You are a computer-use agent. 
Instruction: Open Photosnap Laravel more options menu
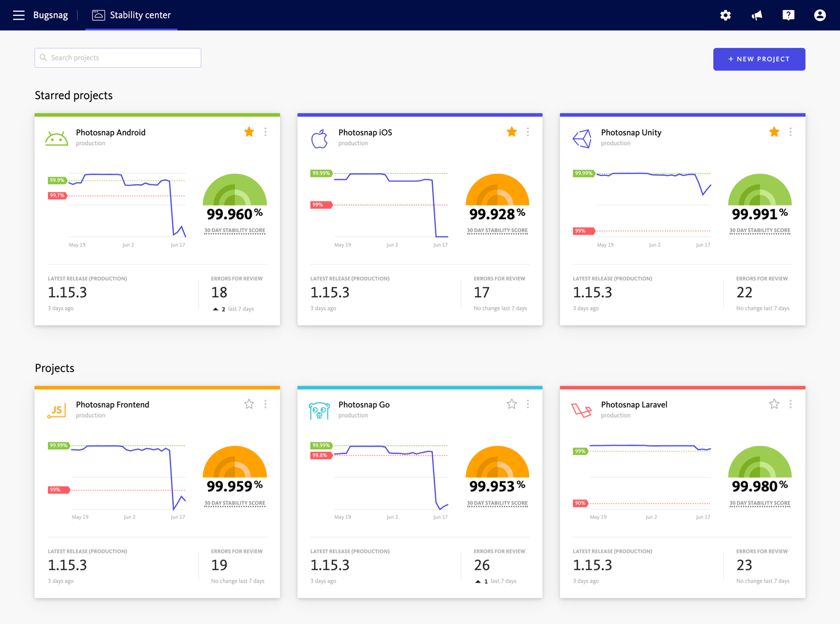(790, 404)
